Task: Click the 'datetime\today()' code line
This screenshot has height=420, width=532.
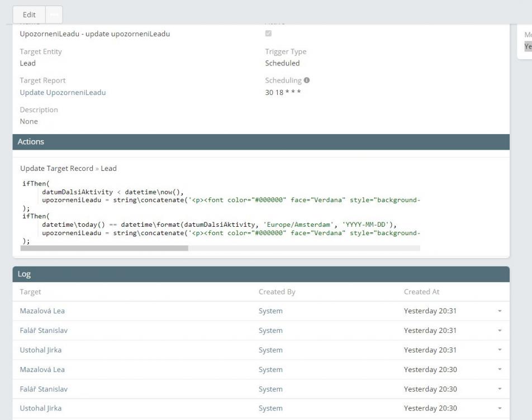Action: [219, 225]
